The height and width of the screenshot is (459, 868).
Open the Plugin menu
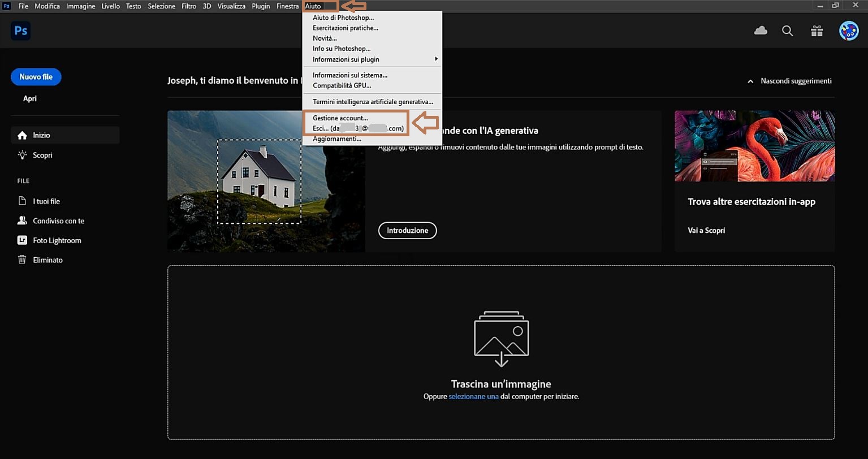(261, 6)
